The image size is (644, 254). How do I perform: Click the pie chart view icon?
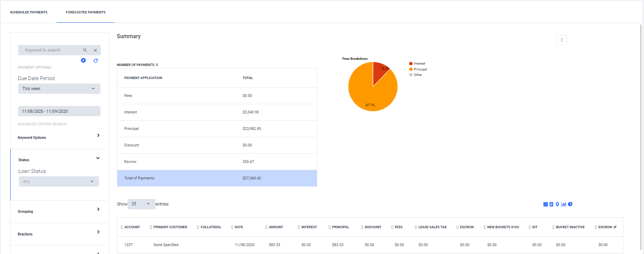point(570,204)
